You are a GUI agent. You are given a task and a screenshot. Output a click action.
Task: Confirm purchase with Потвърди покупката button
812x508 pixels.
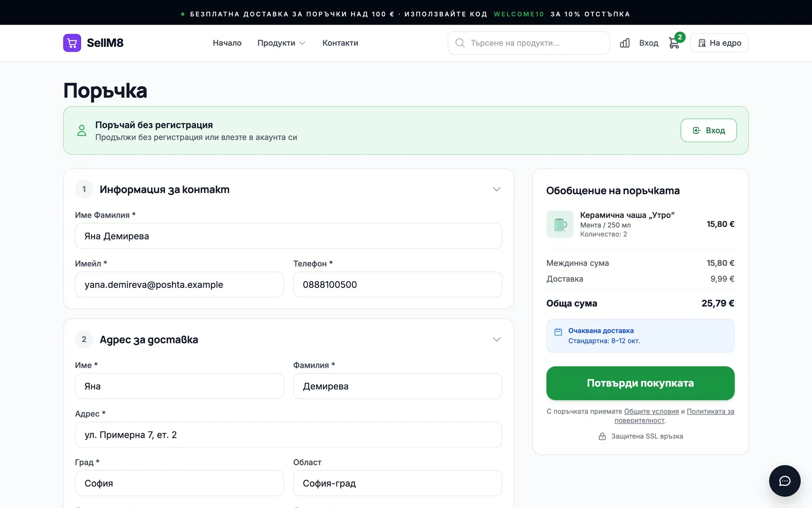(640, 383)
